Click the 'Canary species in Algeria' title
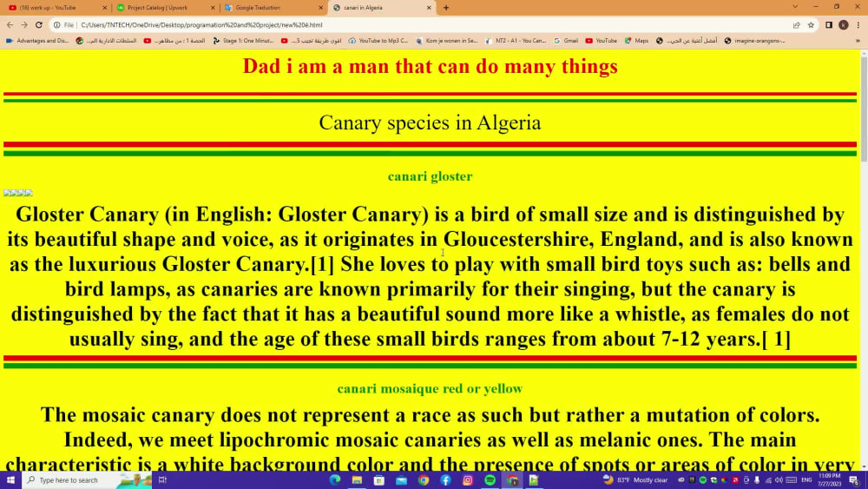Viewport: 868px width, 489px height. coord(431,122)
